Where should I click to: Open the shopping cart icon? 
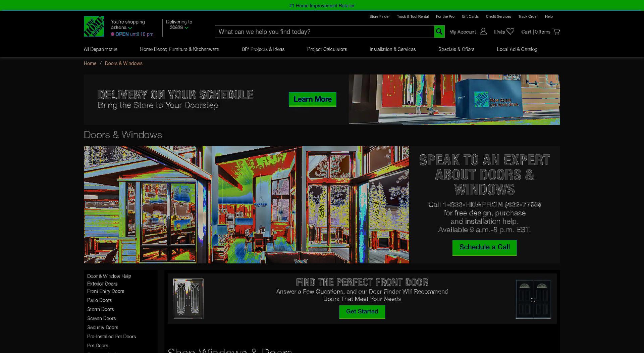click(556, 32)
